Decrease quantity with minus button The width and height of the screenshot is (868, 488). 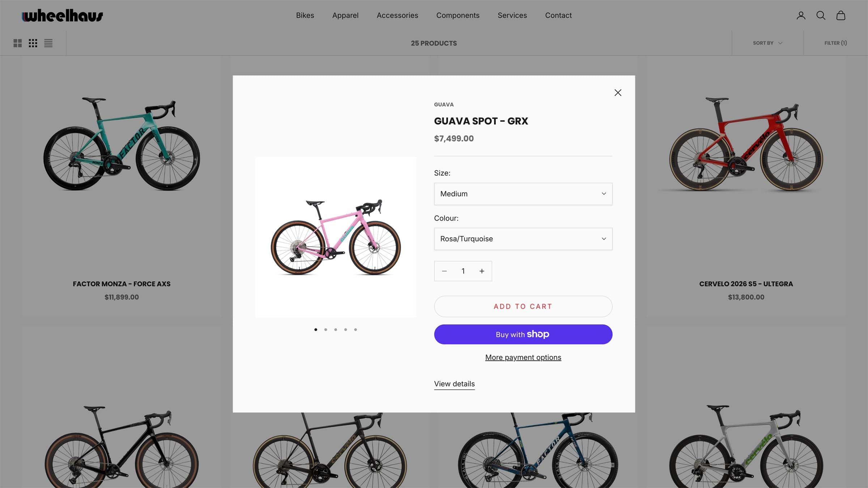[x=444, y=271]
